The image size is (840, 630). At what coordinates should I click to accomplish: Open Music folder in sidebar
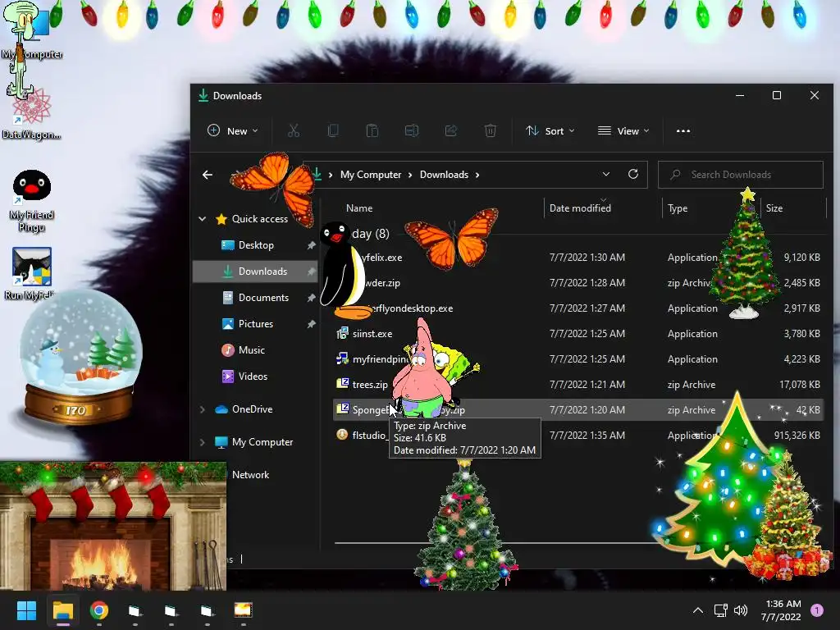[251, 349]
